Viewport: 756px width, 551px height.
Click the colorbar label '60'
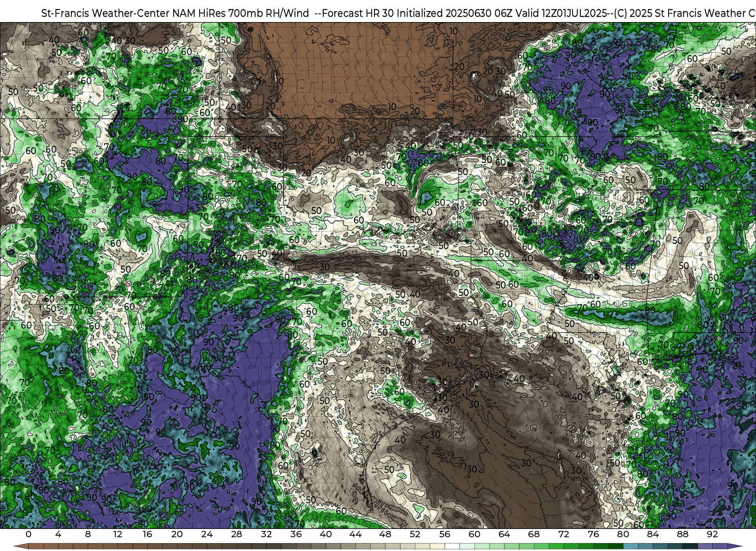point(474,534)
